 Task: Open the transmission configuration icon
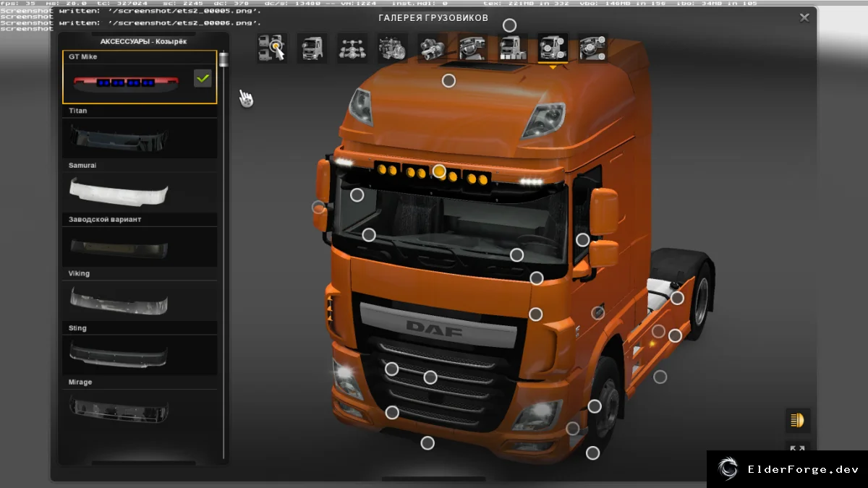[x=433, y=48]
